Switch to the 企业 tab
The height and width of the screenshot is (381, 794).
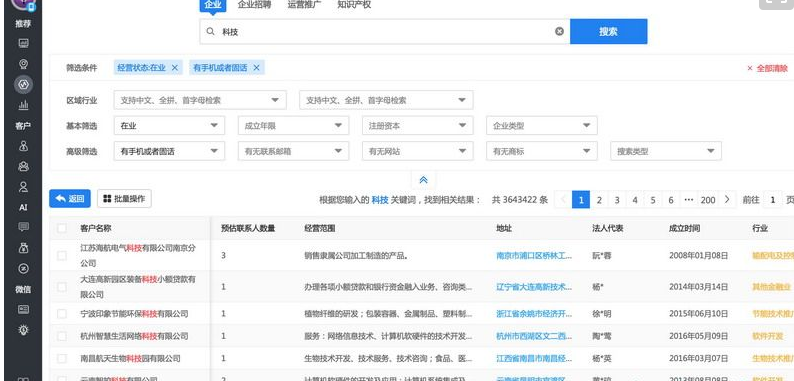[213, 5]
